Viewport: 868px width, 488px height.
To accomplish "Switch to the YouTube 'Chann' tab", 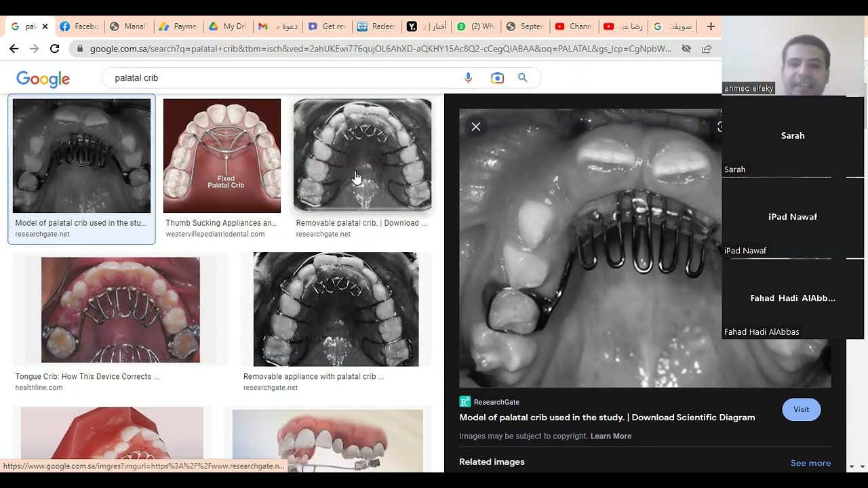I will point(574,26).
